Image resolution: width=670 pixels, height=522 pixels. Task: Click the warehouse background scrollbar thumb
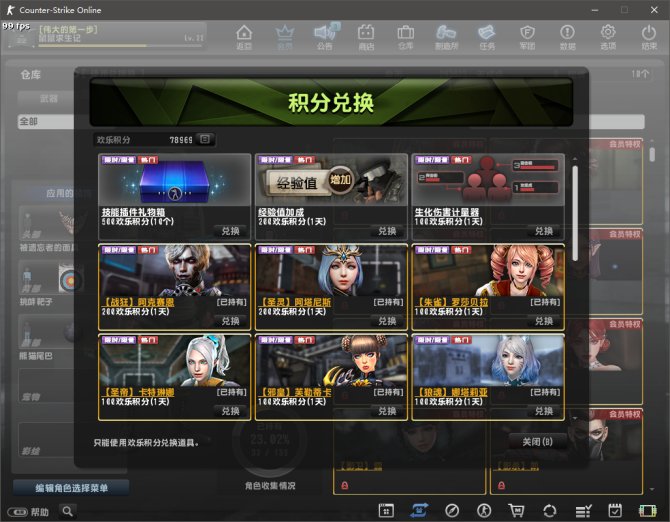pos(652,154)
